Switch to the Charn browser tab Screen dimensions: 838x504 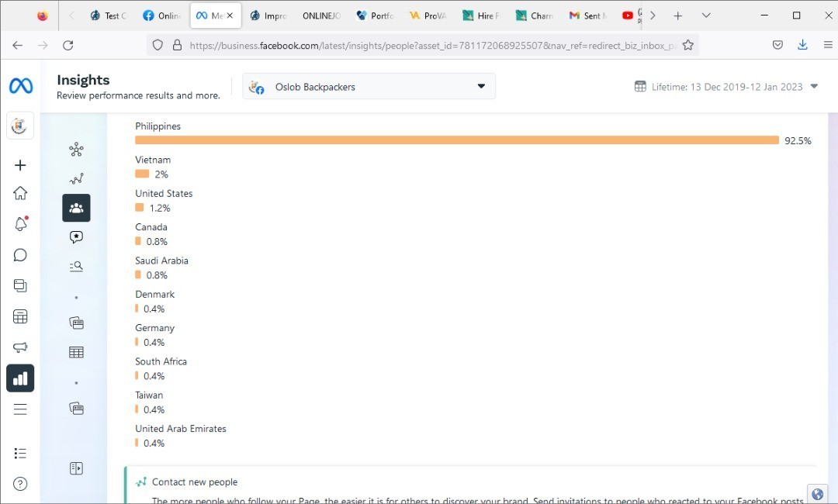pyautogui.click(x=535, y=16)
